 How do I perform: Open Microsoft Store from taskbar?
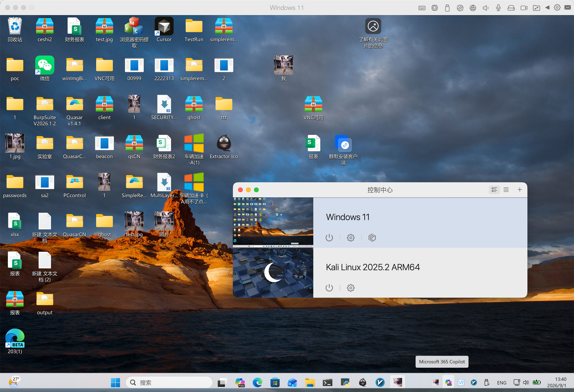[275, 382]
